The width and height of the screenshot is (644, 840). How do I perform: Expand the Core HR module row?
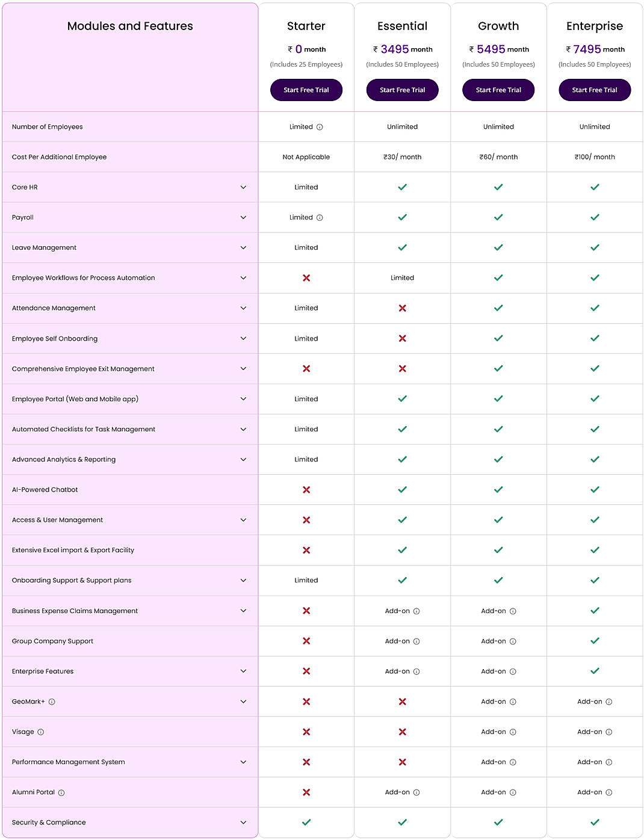[x=243, y=187]
